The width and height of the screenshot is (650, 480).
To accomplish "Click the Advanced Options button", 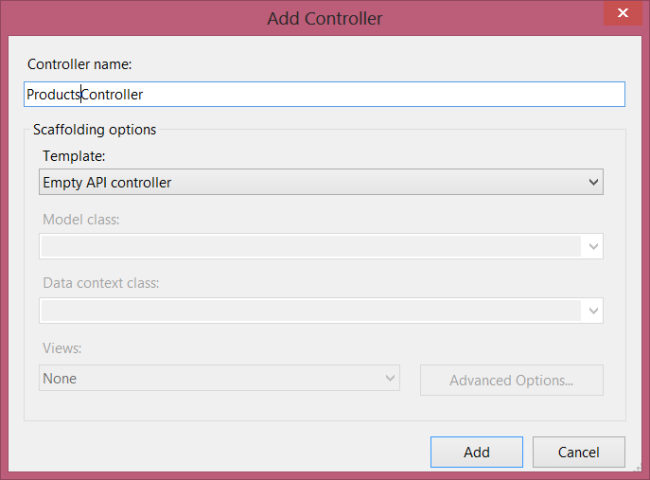I will 511,380.
